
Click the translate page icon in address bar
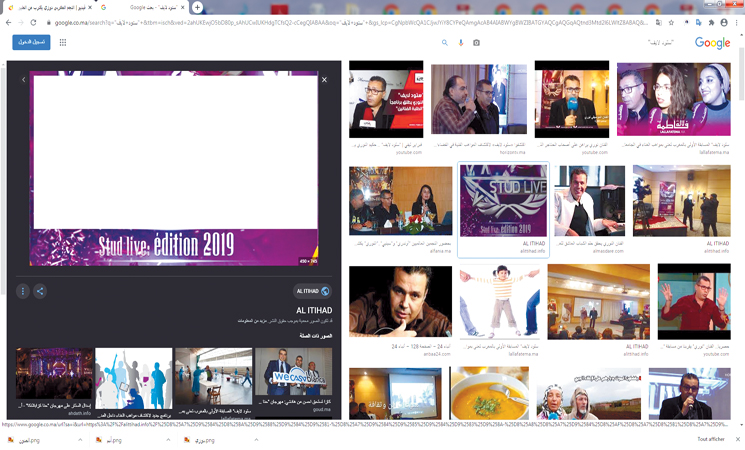point(659,22)
